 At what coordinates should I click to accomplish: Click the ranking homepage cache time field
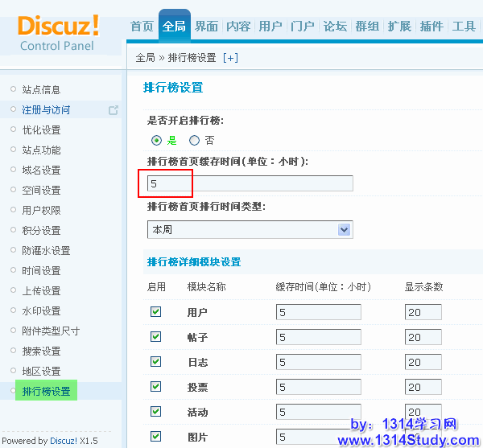250,183
